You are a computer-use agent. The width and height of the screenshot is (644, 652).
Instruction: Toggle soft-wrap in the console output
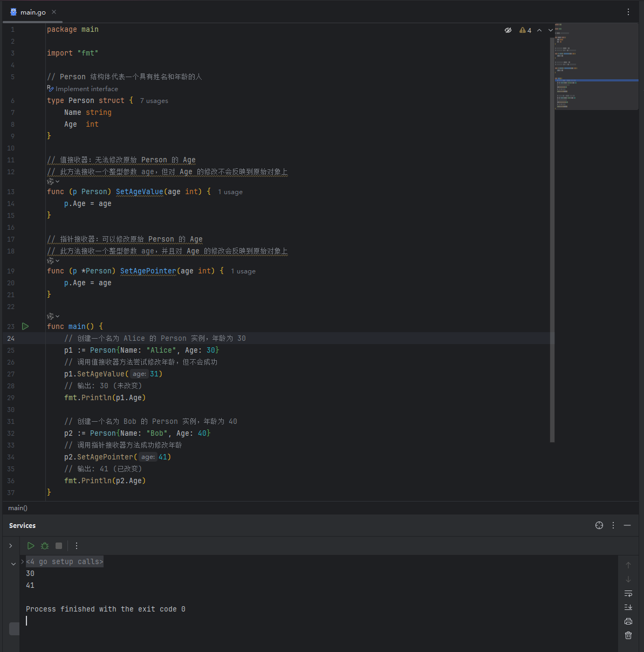pyautogui.click(x=628, y=593)
